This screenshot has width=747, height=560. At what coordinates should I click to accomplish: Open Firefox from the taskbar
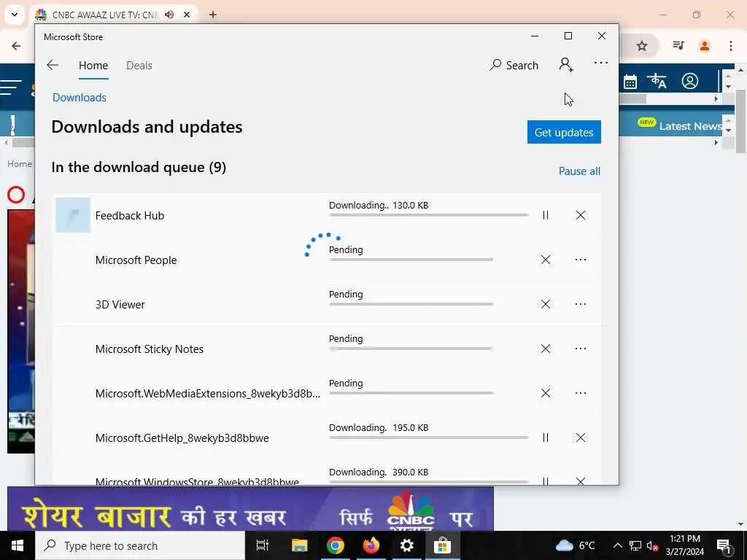coord(371,545)
